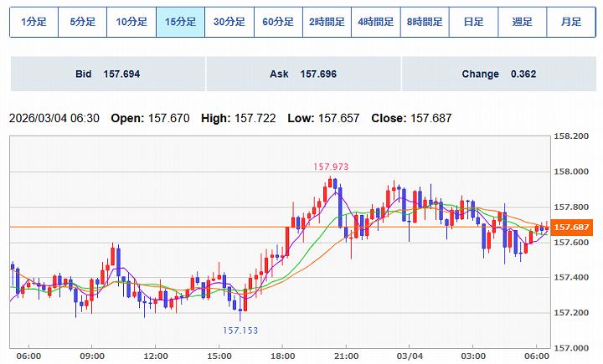Click the Ask 157.696 price panel
Image resolution: width=603 pixels, height=364 pixels.
(302, 74)
